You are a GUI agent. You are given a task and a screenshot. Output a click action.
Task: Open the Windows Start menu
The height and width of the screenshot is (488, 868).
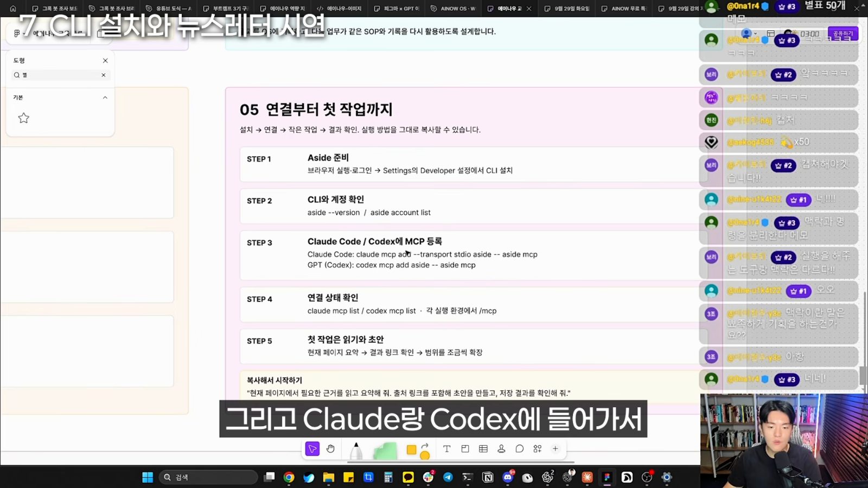pyautogui.click(x=148, y=477)
